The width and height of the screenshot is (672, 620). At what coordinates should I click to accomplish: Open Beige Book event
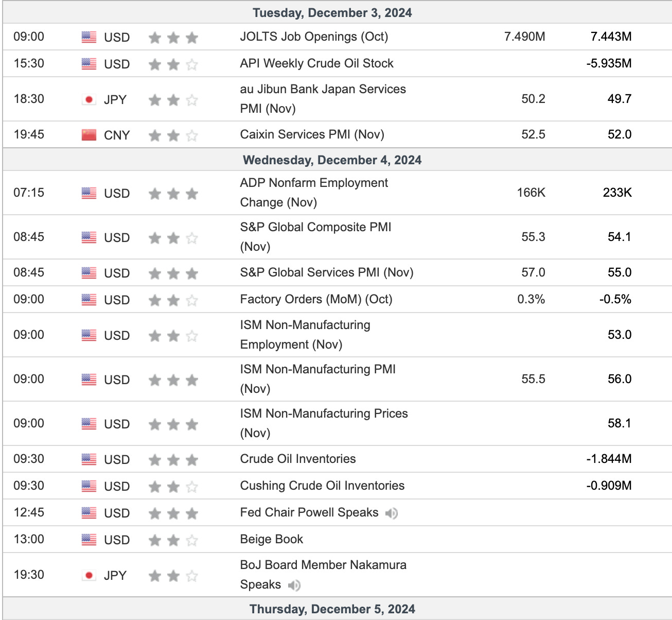(272, 539)
